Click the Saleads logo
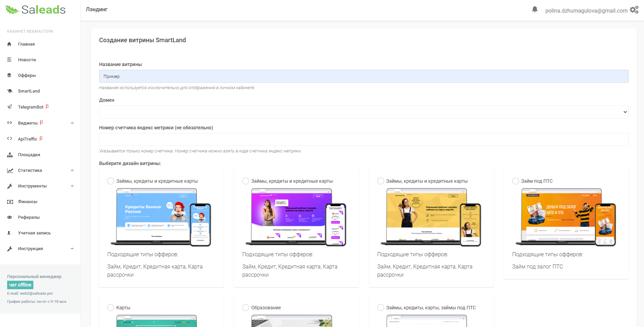Image resolution: width=644 pixels, height=327 pixels. (35, 10)
